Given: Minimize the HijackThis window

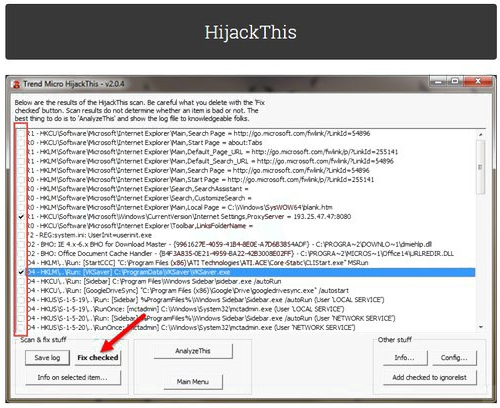Looking at the screenshot, I should [x=438, y=81].
